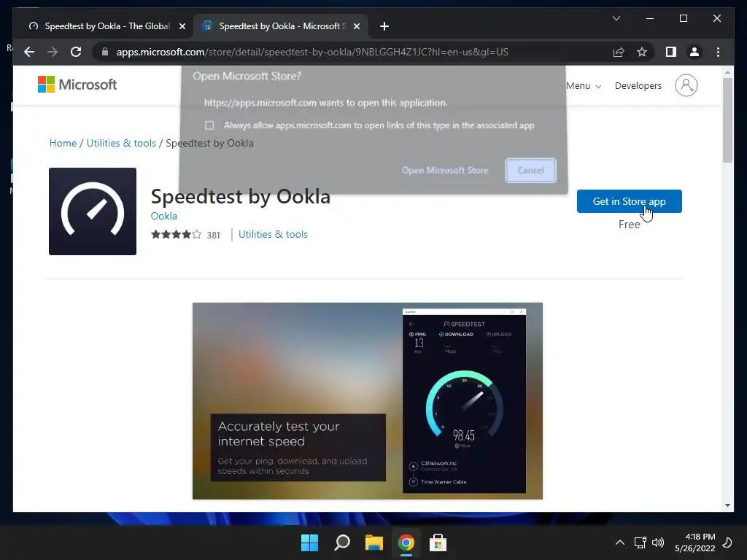Viewport: 747px width, 560px height.
Task: Bookmark this page with the star
Action: 642,52
